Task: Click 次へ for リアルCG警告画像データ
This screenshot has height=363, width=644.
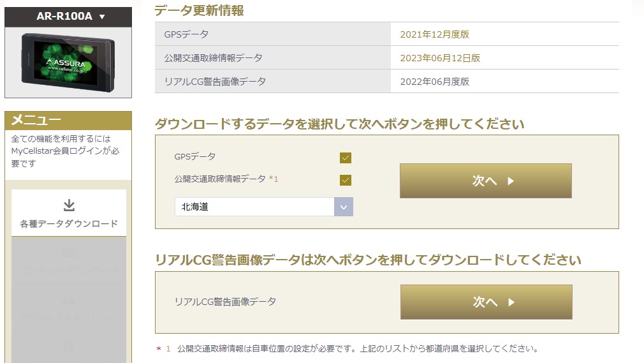Action: pyautogui.click(x=487, y=302)
